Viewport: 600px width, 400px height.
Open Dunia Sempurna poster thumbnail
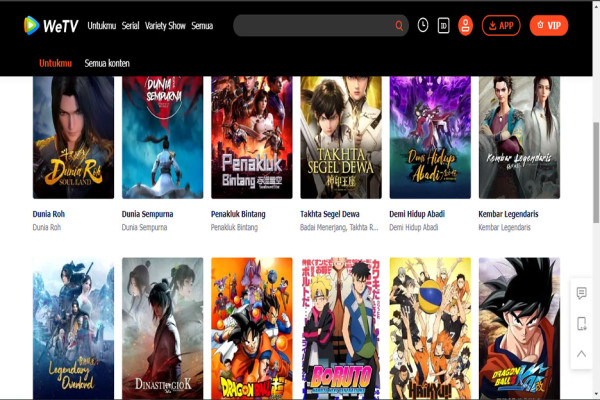(163, 137)
